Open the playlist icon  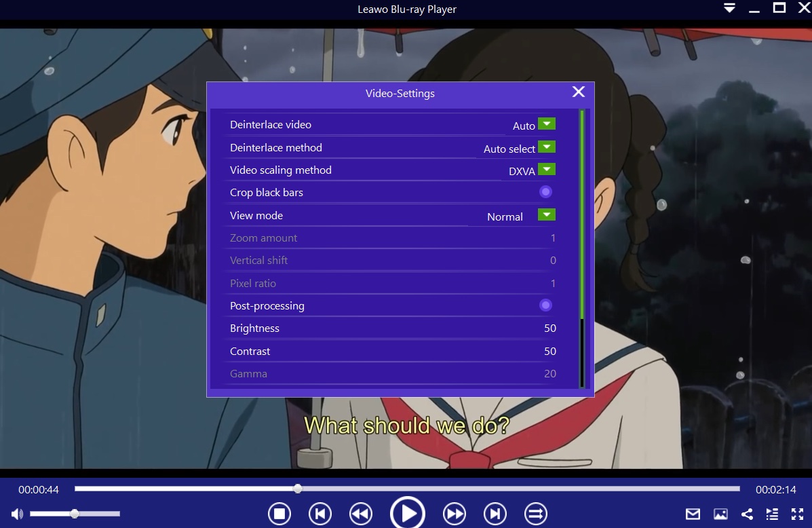tap(772, 514)
